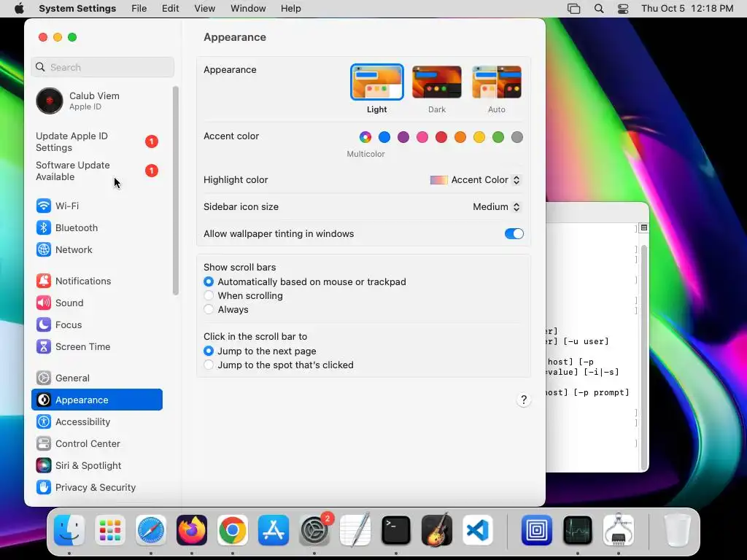
Task: Open the Help menu
Action: tap(290, 9)
